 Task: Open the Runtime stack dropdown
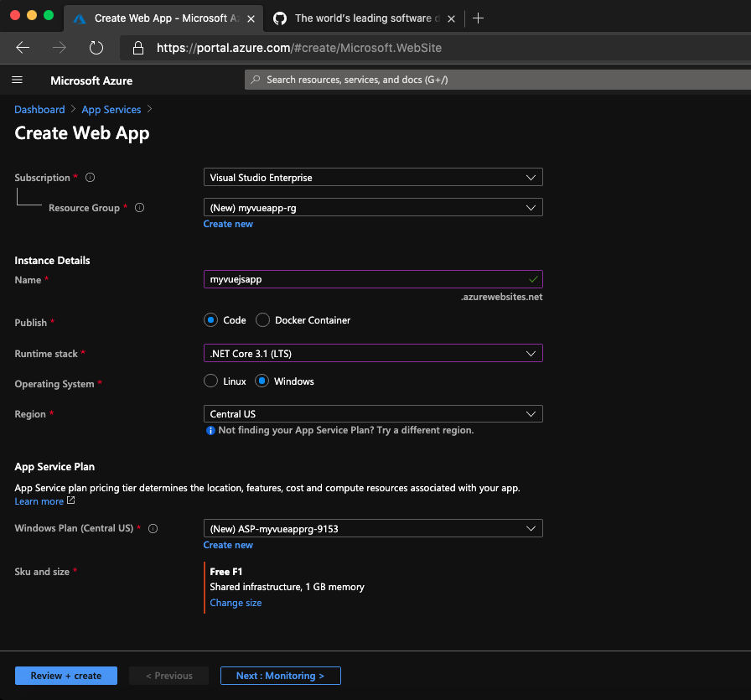tap(373, 353)
